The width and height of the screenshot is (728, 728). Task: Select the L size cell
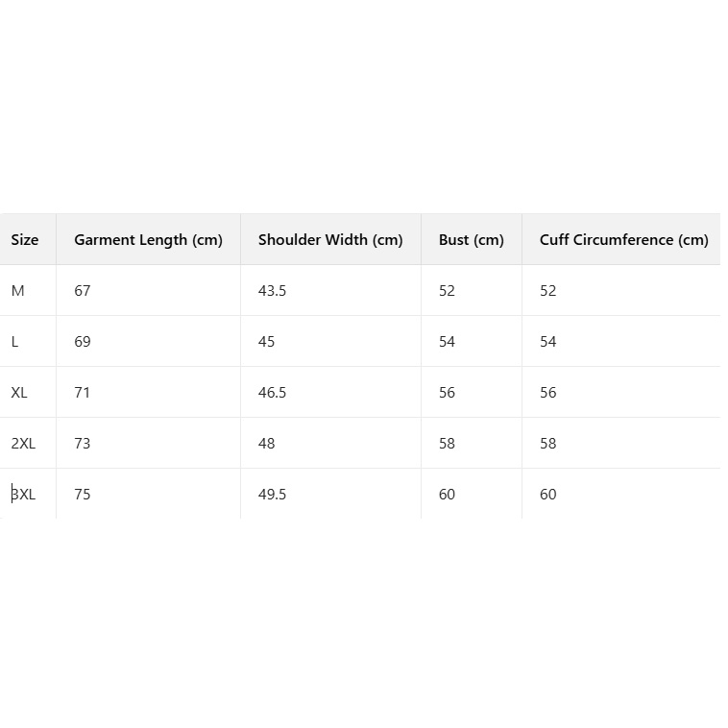pyautogui.click(x=15, y=342)
